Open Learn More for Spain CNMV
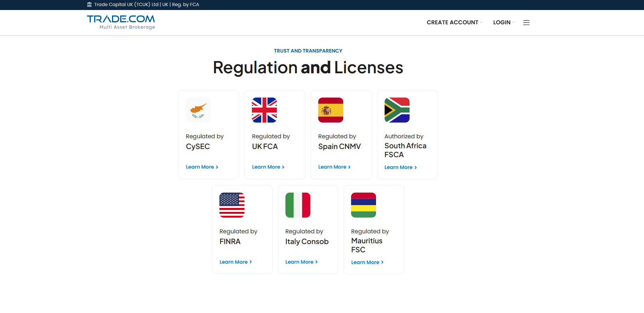This screenshot has width=644, height=313. (334, 167)
